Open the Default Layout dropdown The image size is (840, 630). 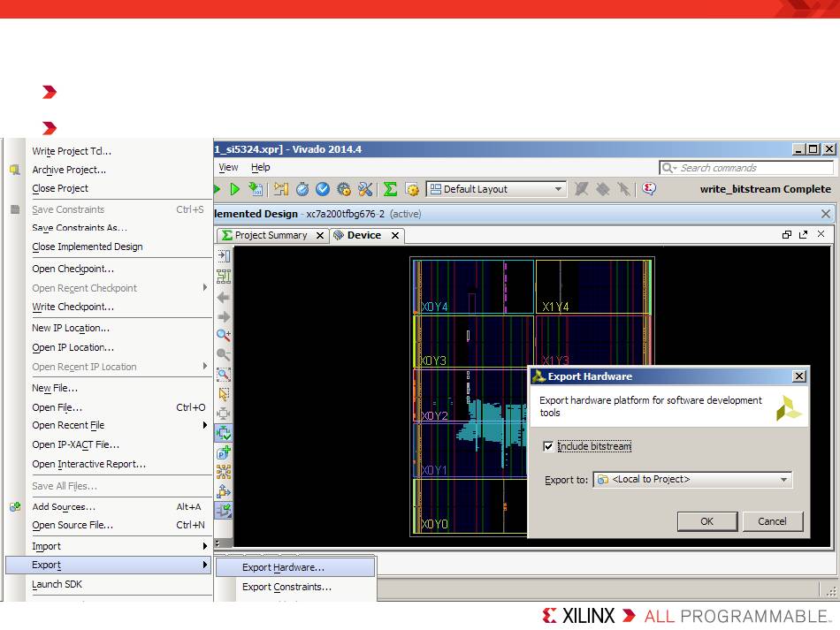pos(496,189)
